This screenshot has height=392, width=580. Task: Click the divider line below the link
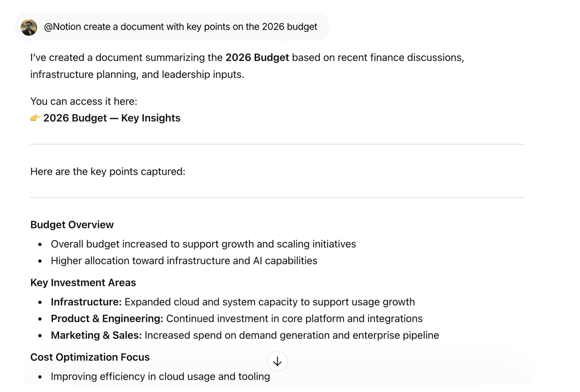click(x=278, y=144)
